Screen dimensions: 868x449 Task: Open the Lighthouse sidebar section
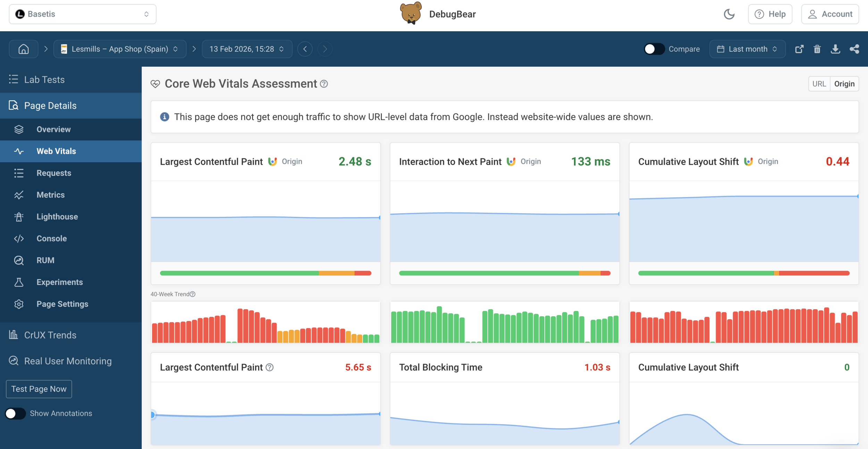(57, 217)
